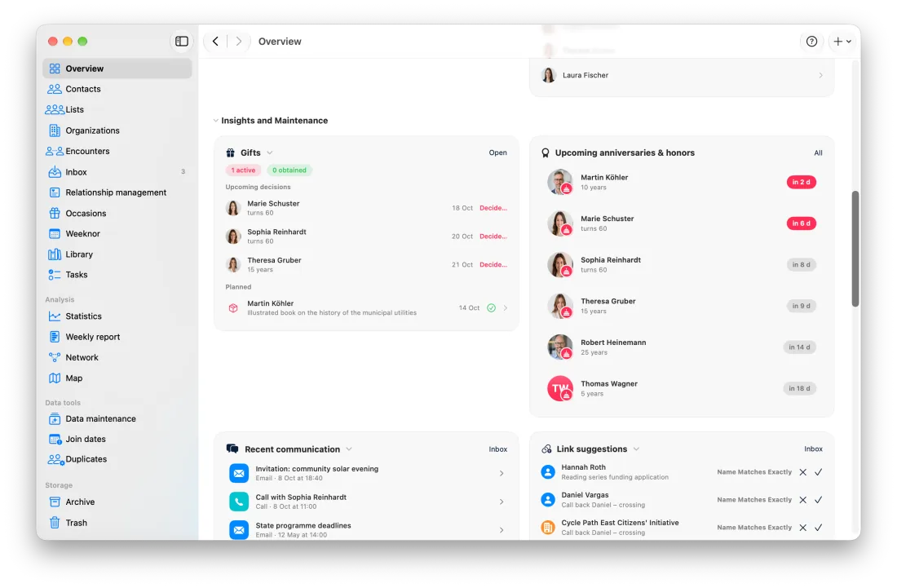Click the Cycle Path East organization icon
The width and height of the screenshot is (897, 588).
pyautogui.click(x=547, y=528)
